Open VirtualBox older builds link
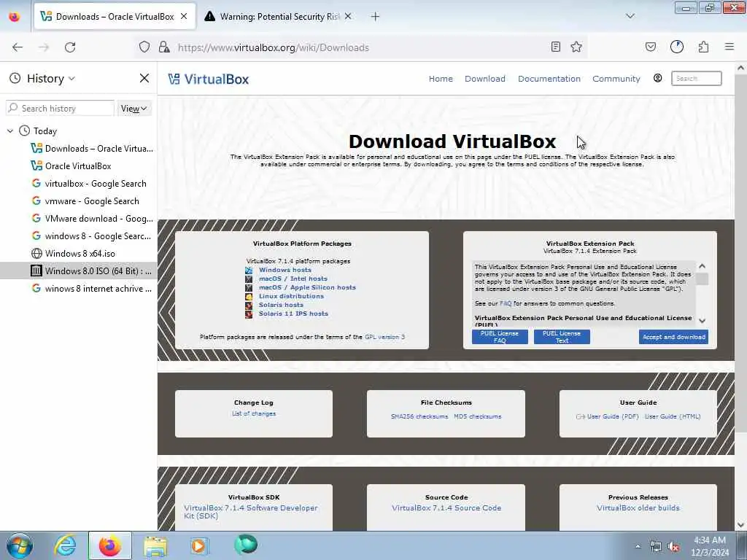The height and width of the screenshot is (560, 747). point(638,508)
